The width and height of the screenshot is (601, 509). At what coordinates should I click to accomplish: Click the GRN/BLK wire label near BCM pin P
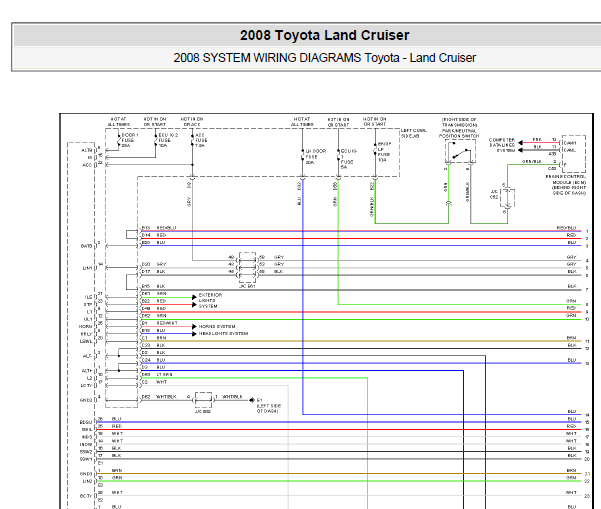[532, 161]
